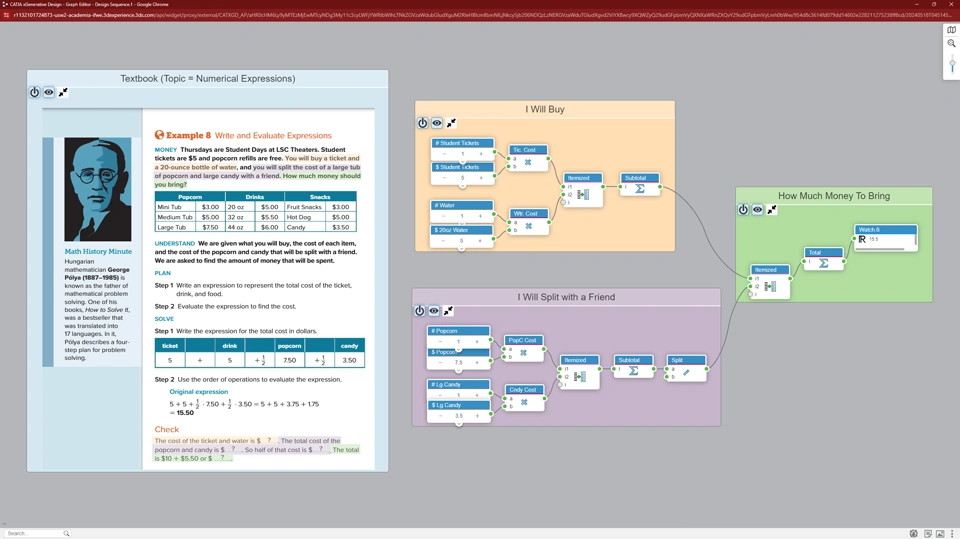This screenshot has width=960, height=539.
Task: Increase # Student Tickets with plus button
Action: (x=481, y=154)
